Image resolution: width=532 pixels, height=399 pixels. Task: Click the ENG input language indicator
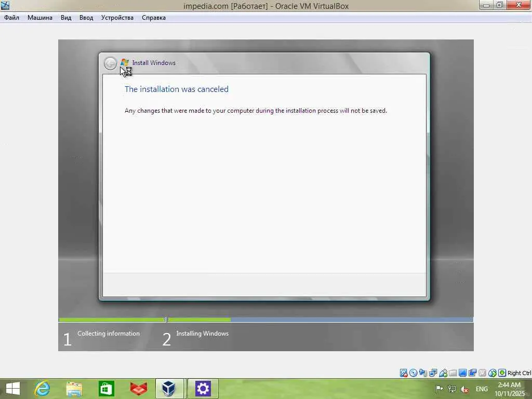[482, 389]
